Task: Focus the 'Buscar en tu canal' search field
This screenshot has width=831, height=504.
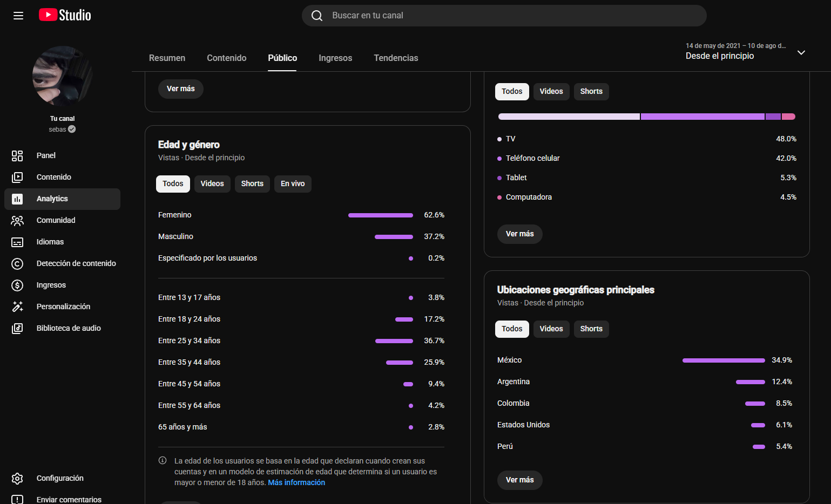Action: click(x=504, y=16)
